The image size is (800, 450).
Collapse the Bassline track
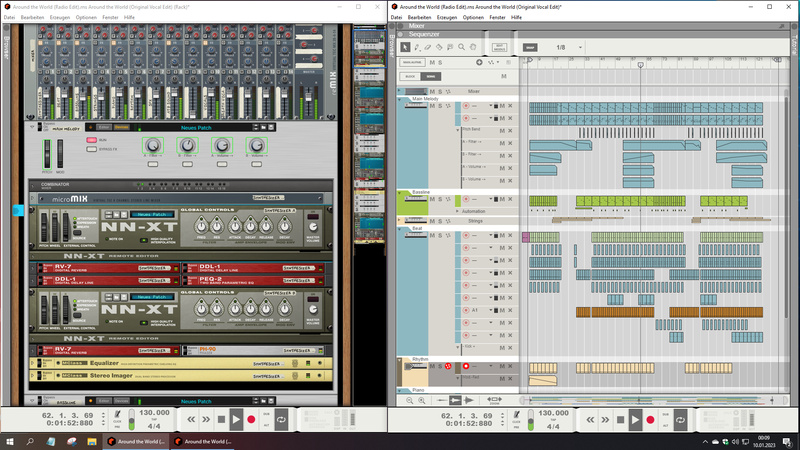[x=399, y=192]
